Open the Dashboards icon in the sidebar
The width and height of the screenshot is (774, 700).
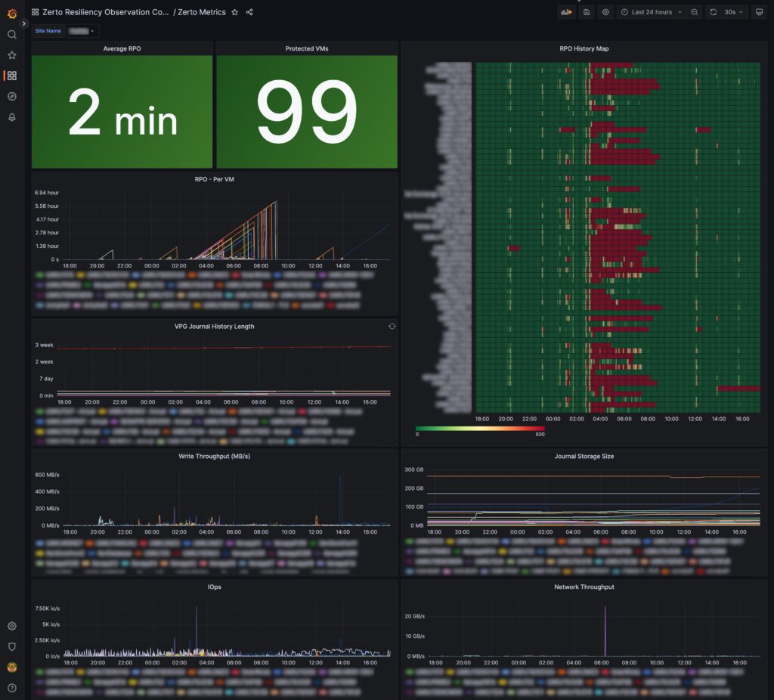tap(12, 76)
